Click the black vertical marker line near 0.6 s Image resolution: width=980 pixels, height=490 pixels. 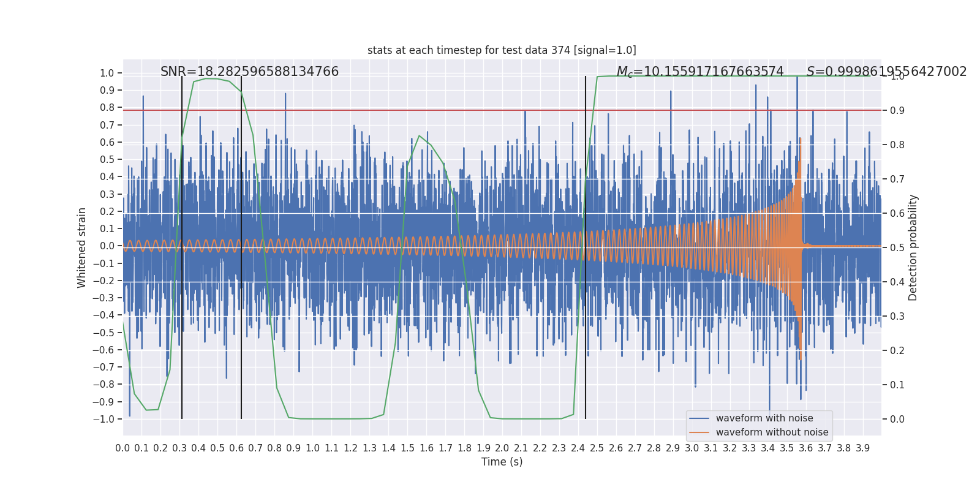241,247
